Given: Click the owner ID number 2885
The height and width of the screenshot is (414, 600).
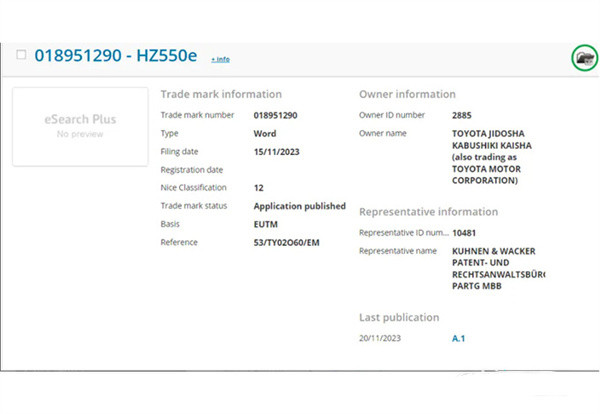Looking at the screenshot, I should click(462, 115).
